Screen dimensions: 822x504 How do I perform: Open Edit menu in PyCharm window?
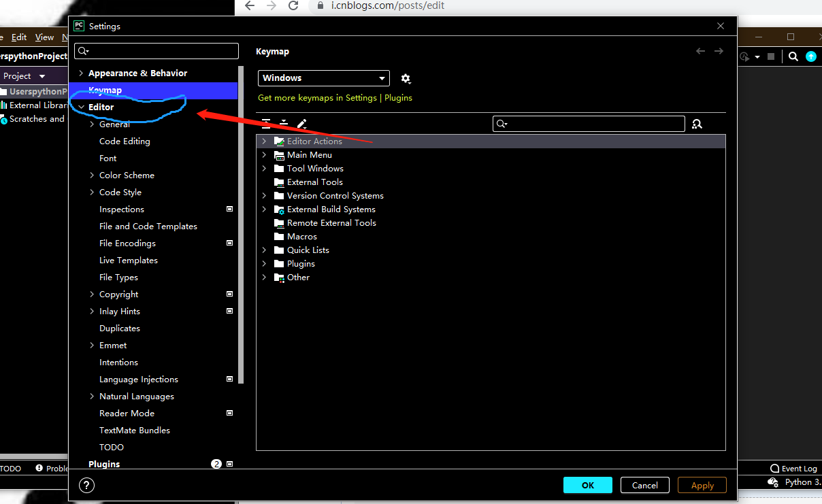pos(19,37)
